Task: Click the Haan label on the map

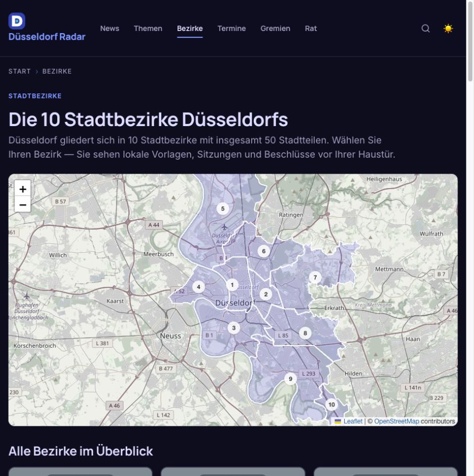Action: click(413, 339)
